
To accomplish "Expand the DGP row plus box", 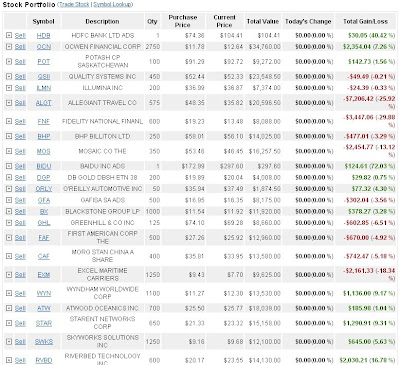I will [9, 177].
